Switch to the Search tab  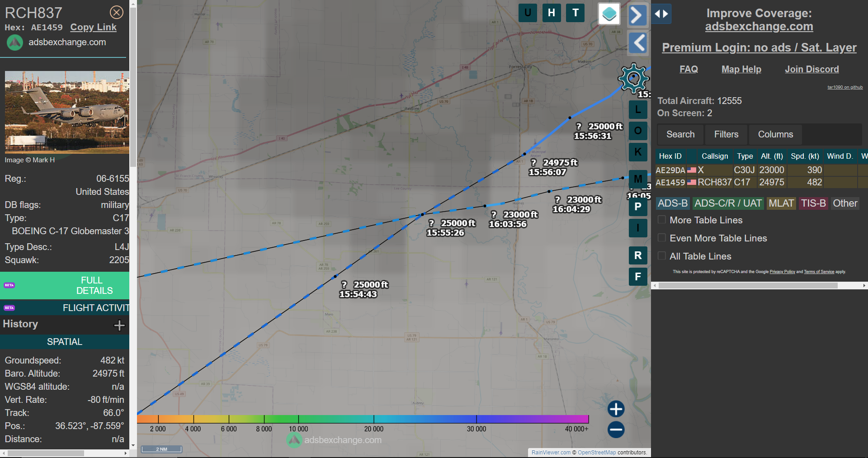(x=680, y=134)
